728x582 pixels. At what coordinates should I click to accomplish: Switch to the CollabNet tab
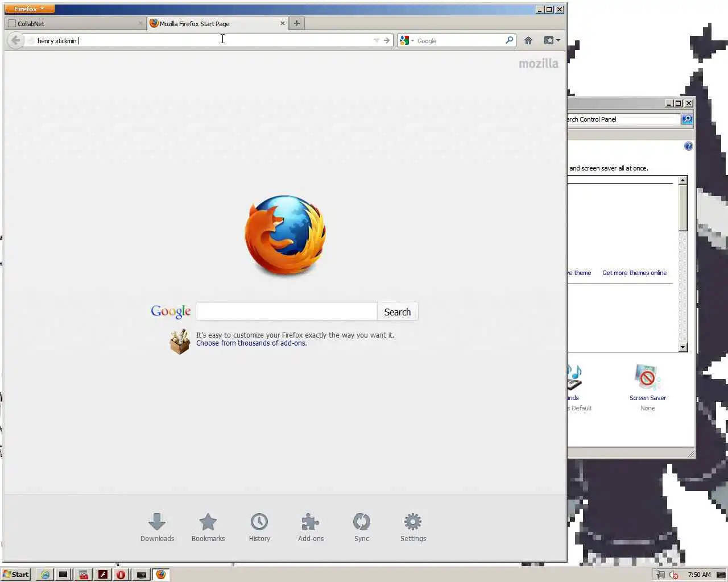pos(75,23)
